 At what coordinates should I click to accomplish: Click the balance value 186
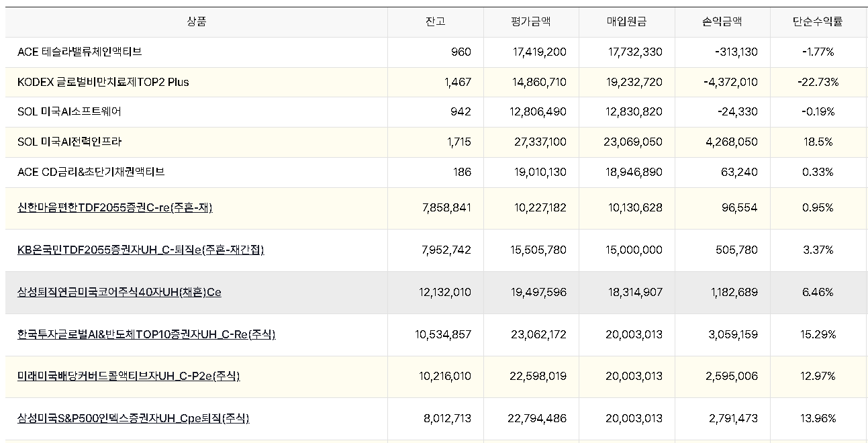point(463,172)
